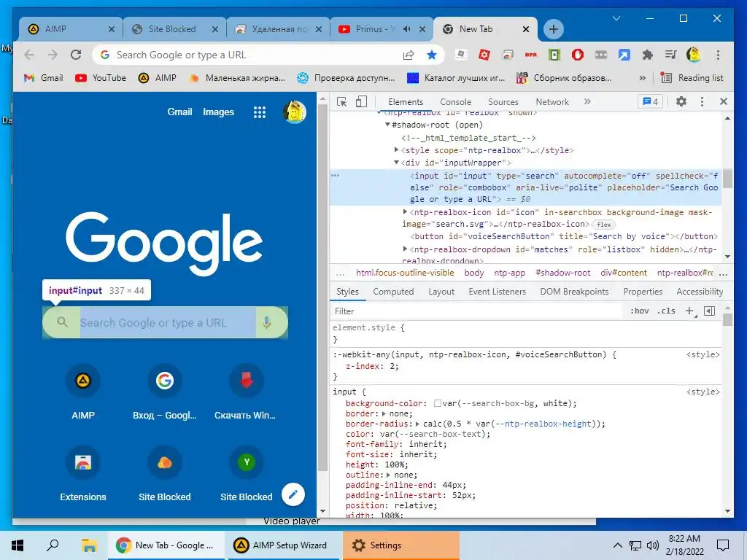This screenshot has width=747, height=560.
Task: Open the Layout tab
Action: [441, 292]
